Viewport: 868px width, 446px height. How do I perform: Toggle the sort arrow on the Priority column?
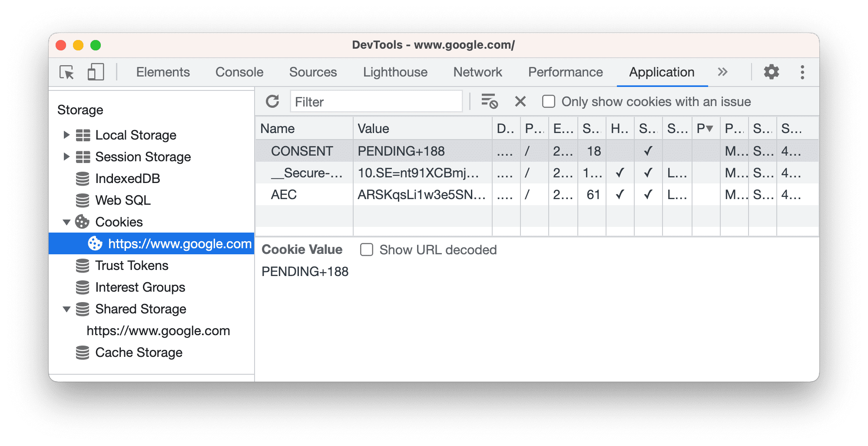pos(710,128)
